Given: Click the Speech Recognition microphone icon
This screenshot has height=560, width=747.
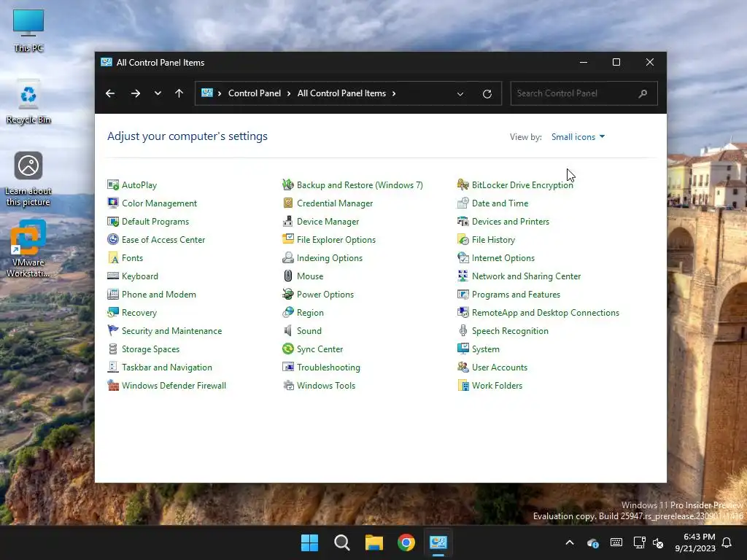Looking at the screenshot, I should click(x=463, y=330).
